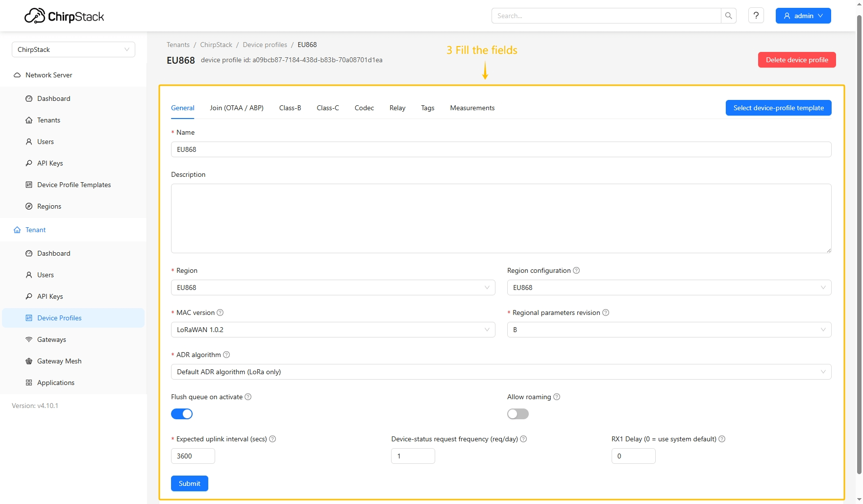The image size is (863, 504).
Task: Click the Expected uplink interval input field
Action: point(193,456)
